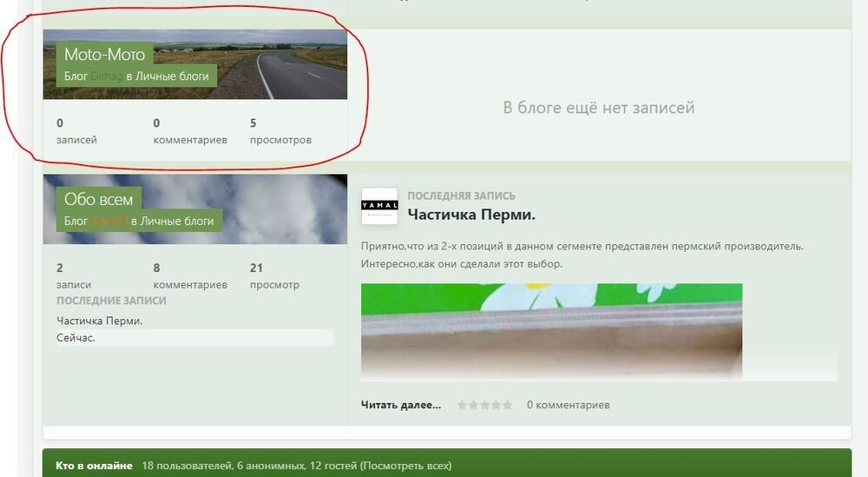Open the Частичка Перми. heading under ПОСЛЕДНЯЯ ЗАПИСЬ
The height and width of the screenshot is (477, 868).
coord(471,215)
